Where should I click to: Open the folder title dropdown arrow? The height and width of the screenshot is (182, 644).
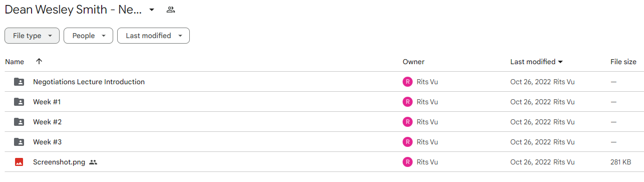tap(152, 10)
